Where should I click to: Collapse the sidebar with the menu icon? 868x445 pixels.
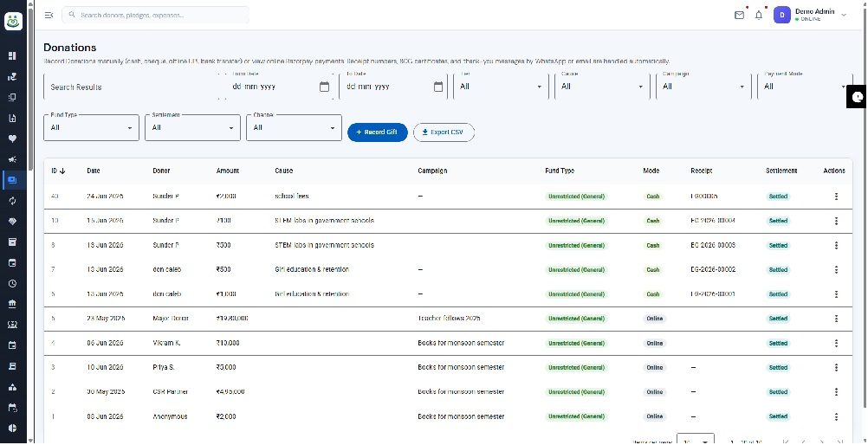coord(49,15)
